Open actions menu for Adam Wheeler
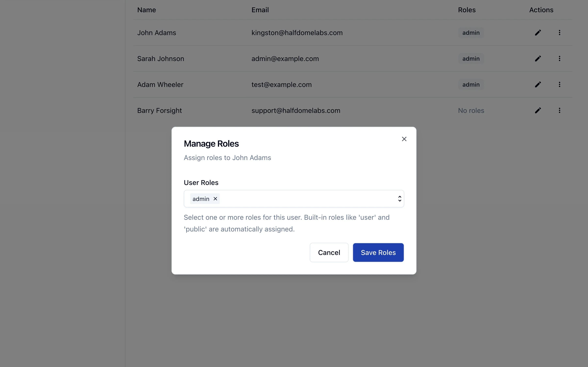588x367 pixels. [560, 84]
